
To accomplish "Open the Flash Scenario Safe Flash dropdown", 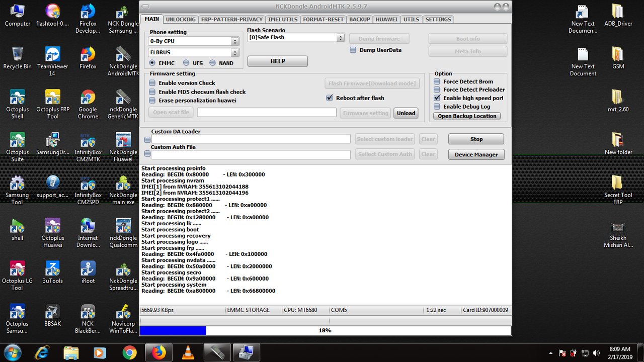I will 341,38.
